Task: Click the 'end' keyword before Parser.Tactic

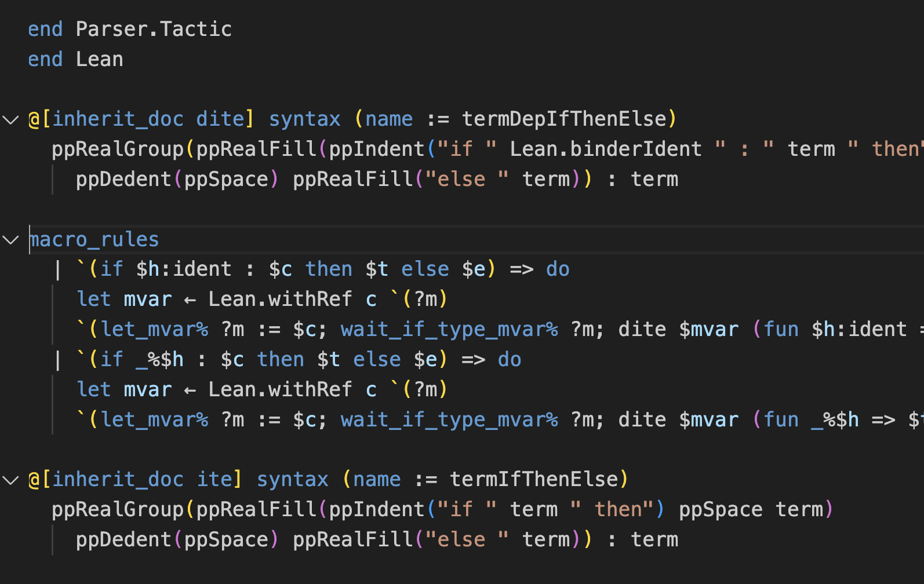Action: pos(45,30)
